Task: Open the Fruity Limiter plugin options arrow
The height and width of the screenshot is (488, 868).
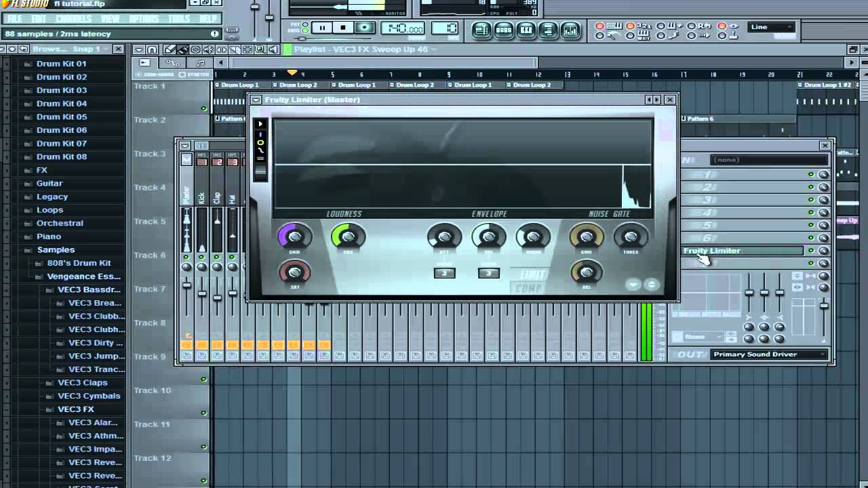Action: tap(256, 100)
